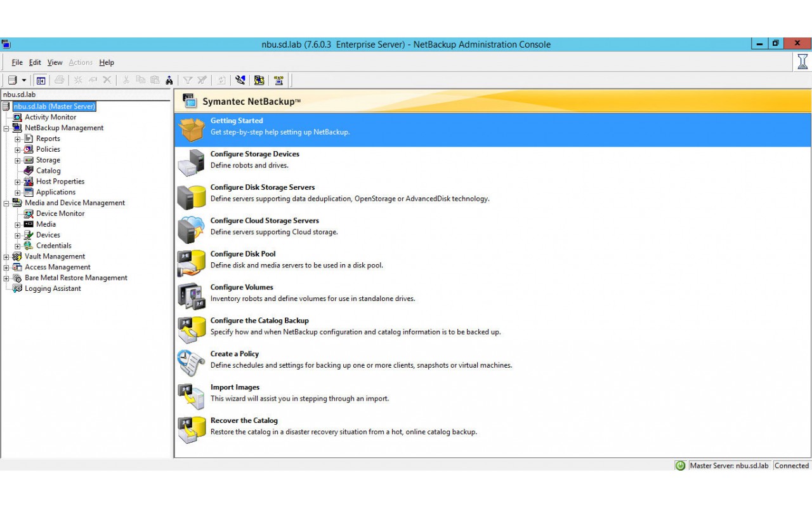The width and height of the screenshot is (812, 508).
Task: Select Credentials in the tree
Action: coord(54,246)
